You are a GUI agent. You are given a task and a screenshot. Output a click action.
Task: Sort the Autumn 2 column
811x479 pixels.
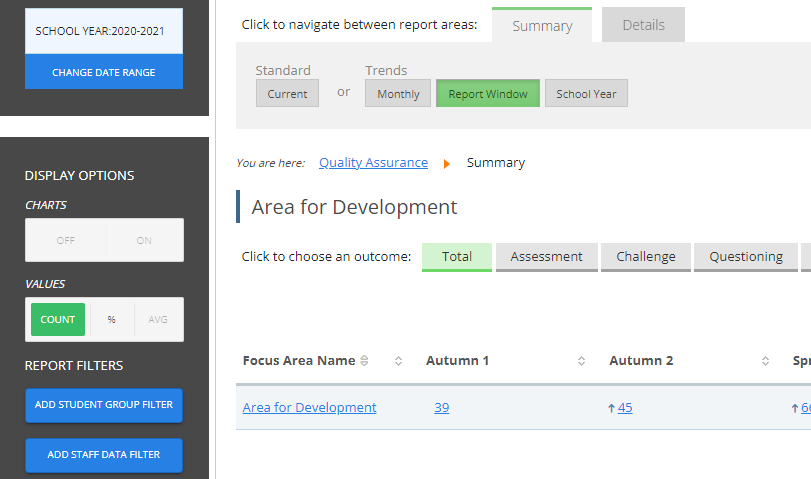(x=765, y=361)
